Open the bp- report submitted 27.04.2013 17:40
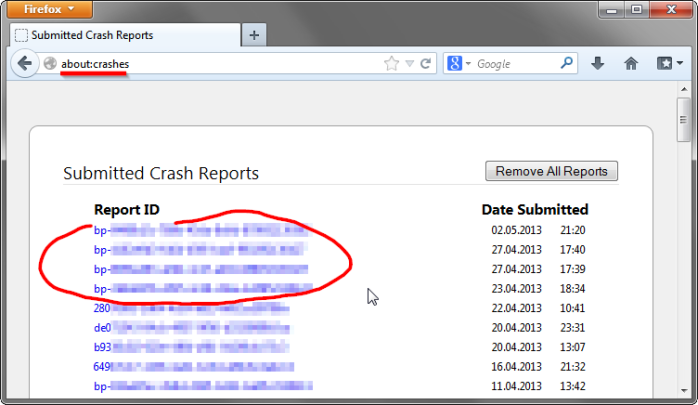This screenshot has height=405, width=698. [x=199, y=250]
